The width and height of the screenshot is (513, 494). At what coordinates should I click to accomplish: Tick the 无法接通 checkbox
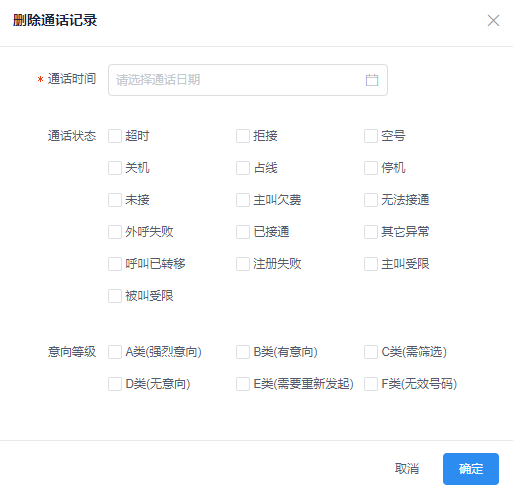tap(371, 200)
